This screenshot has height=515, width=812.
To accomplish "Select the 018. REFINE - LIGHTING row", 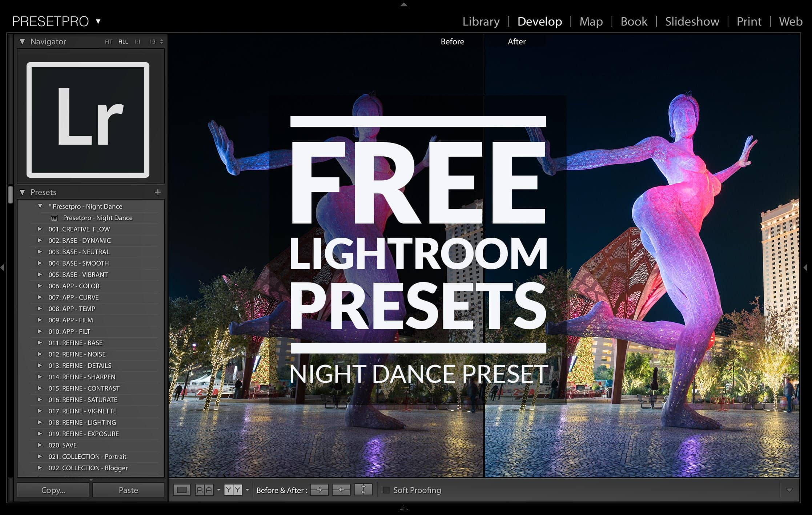I will pos(95,422).
